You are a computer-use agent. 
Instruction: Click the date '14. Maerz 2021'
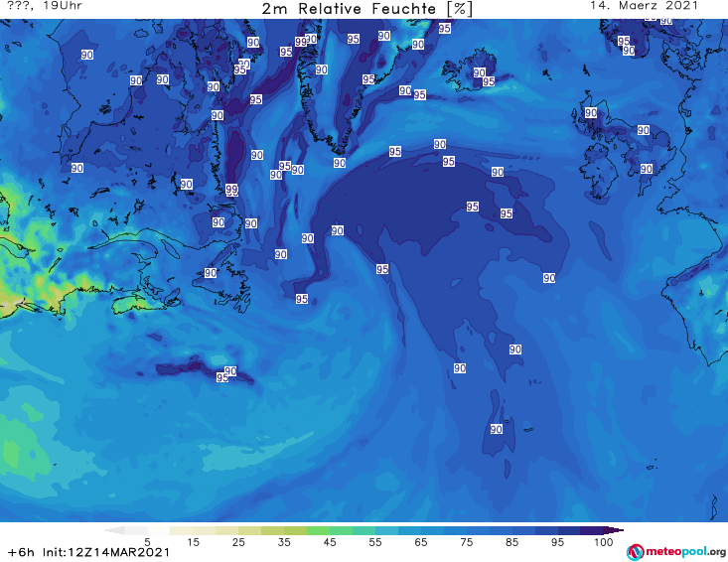pyautogui.click(x=644, y=6)
